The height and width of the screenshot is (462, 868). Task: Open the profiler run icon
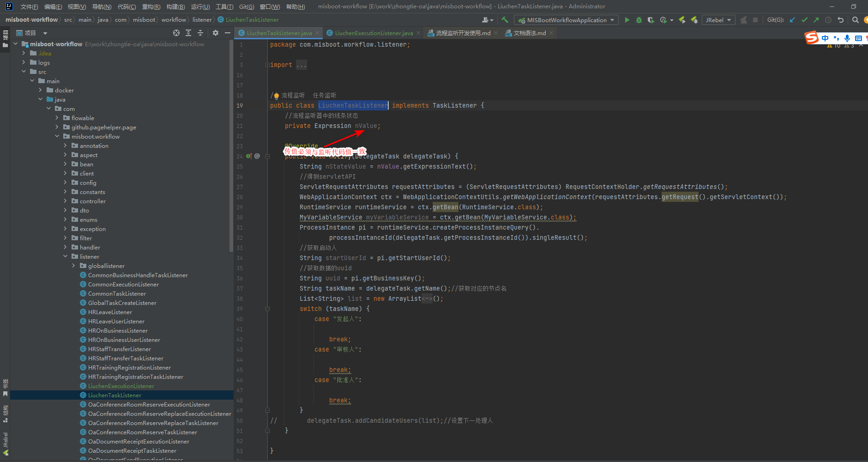(x=663, y=20)
